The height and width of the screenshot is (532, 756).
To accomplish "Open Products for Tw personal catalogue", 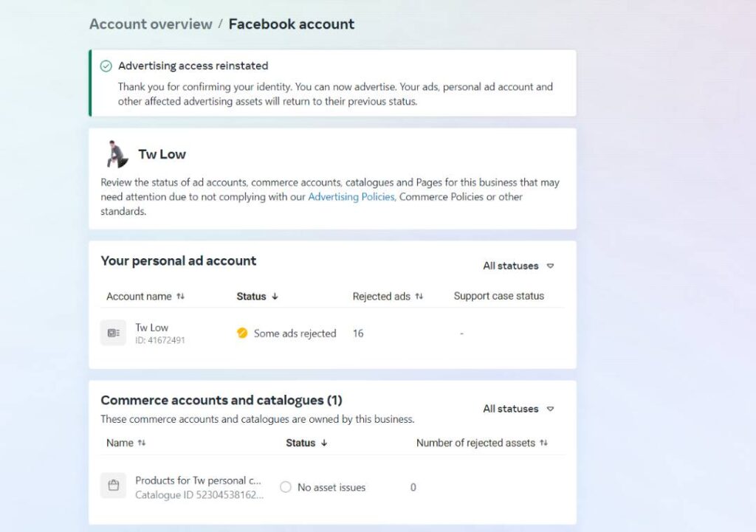I will point(198,480).
